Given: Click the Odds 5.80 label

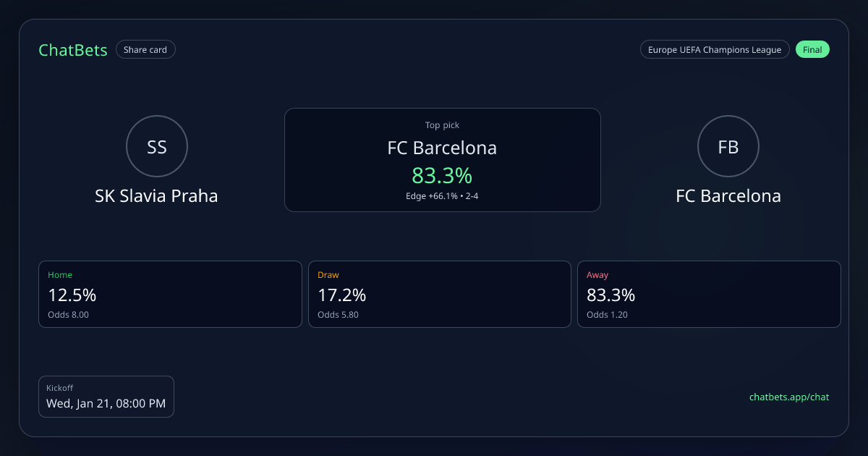Looking at the screenshot, I should pos(338,315).
